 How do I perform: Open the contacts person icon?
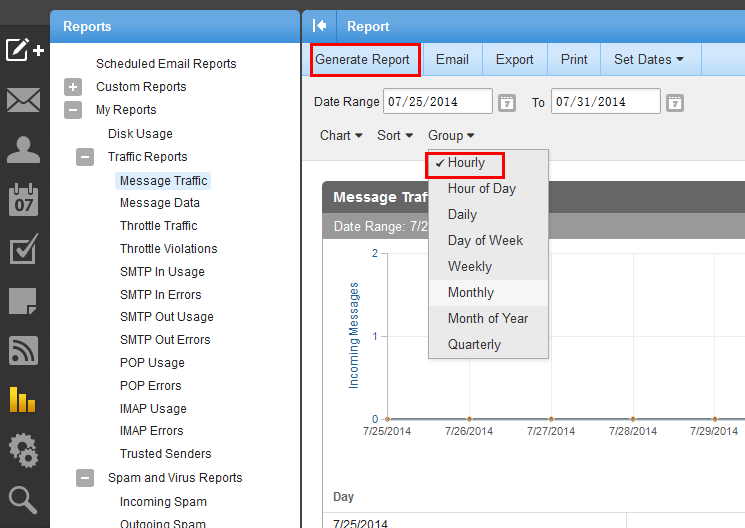[24, 150]
